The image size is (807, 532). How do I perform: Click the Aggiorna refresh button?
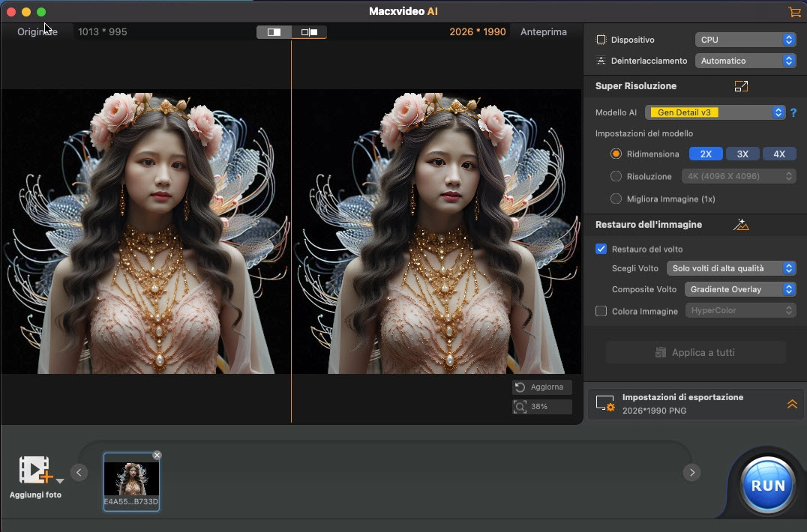pos(542,387)
